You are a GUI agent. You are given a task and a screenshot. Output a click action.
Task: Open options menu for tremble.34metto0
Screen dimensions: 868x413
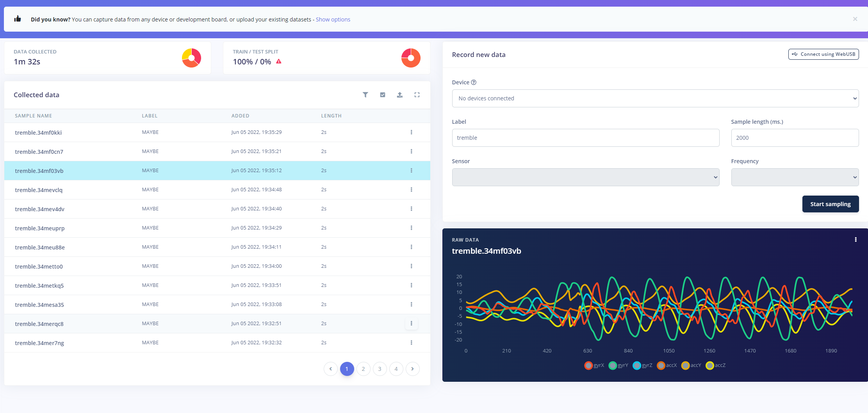click(x=411, y=266)
